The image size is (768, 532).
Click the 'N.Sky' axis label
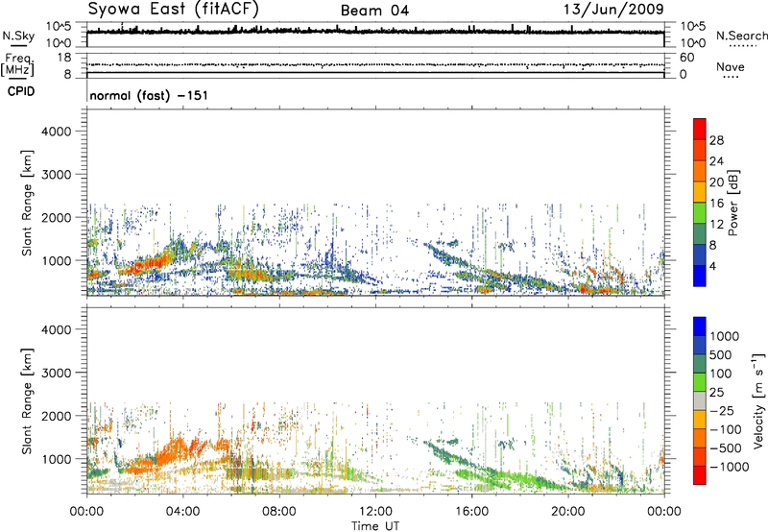pos(18,36)
